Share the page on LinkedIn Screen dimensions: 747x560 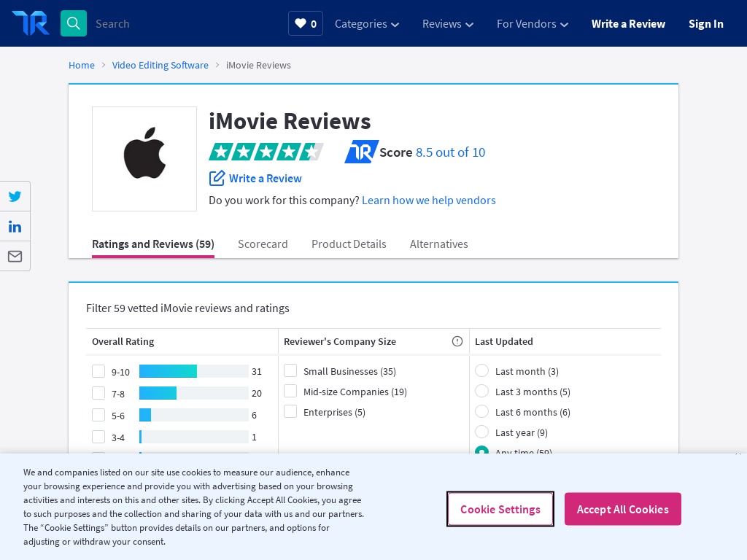[15, 226]
